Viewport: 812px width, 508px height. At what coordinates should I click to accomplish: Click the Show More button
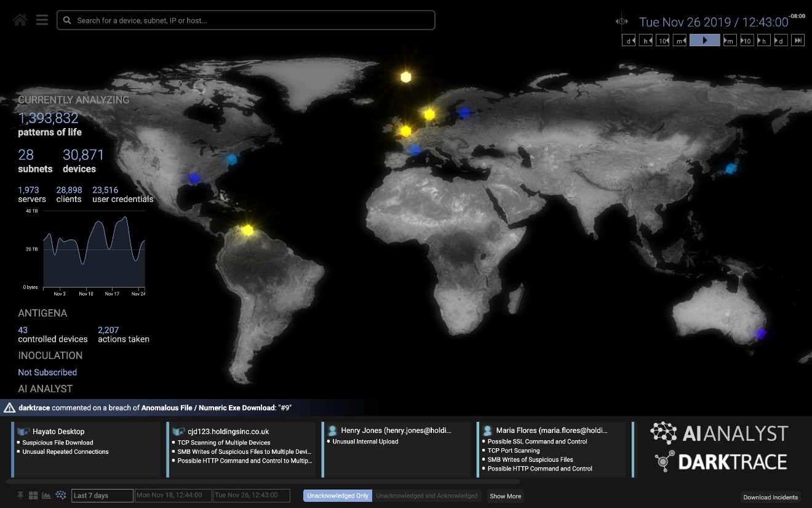pos(505,496)
